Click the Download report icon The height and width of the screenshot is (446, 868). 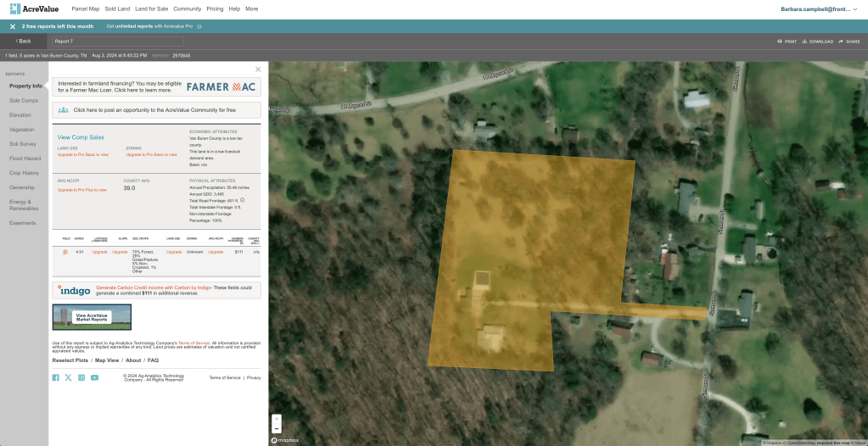tap(805, 41)
